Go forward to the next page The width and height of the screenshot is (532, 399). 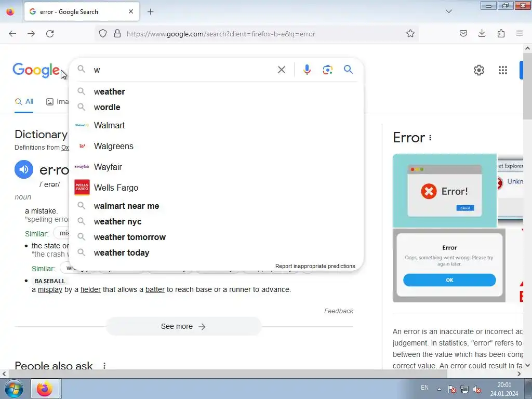31,34
